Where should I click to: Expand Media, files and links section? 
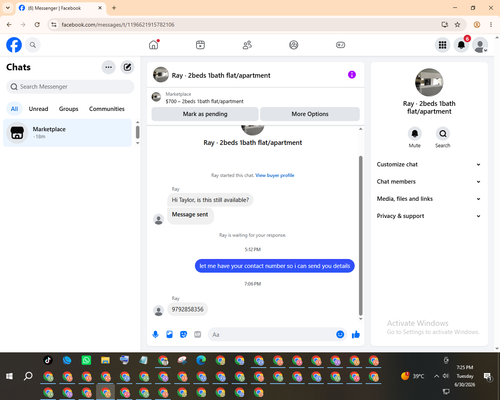[x=429, y=199]
